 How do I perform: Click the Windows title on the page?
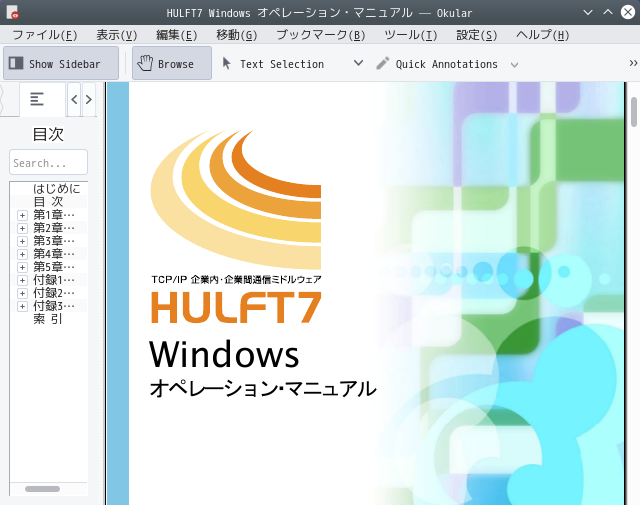(224, 354)
